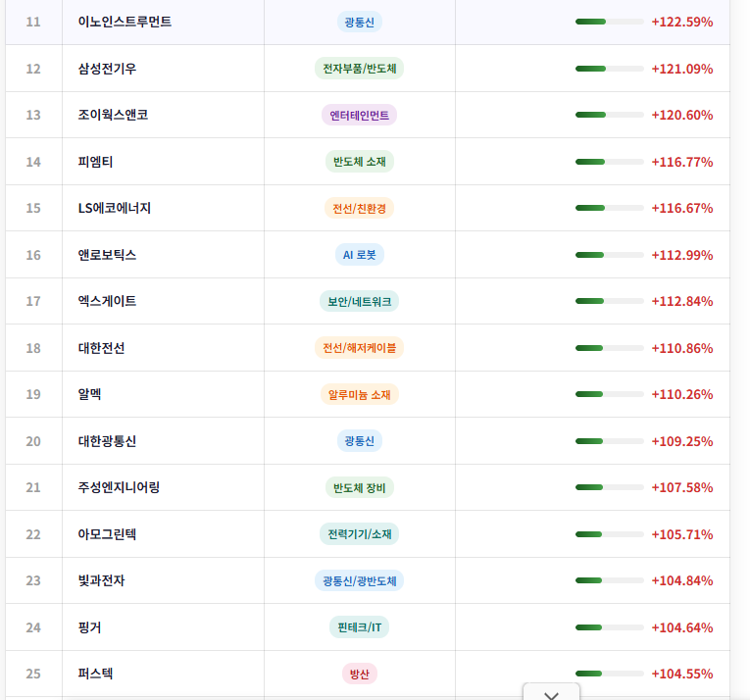Click rank number 15
This screenshot has height=700, width=750.
tap(33, 208)
